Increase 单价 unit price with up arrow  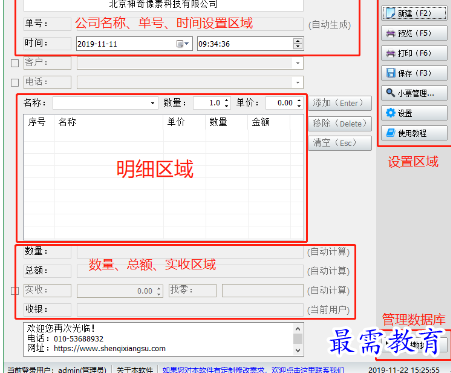pos(299,100)
